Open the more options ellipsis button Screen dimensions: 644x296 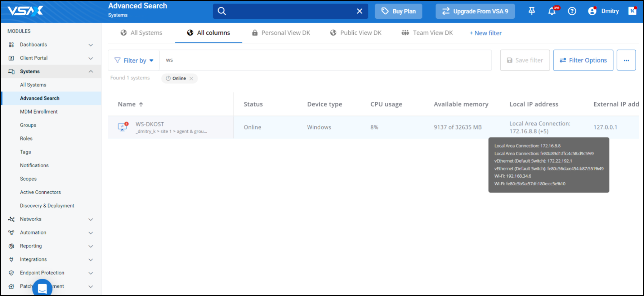point(626,60)
